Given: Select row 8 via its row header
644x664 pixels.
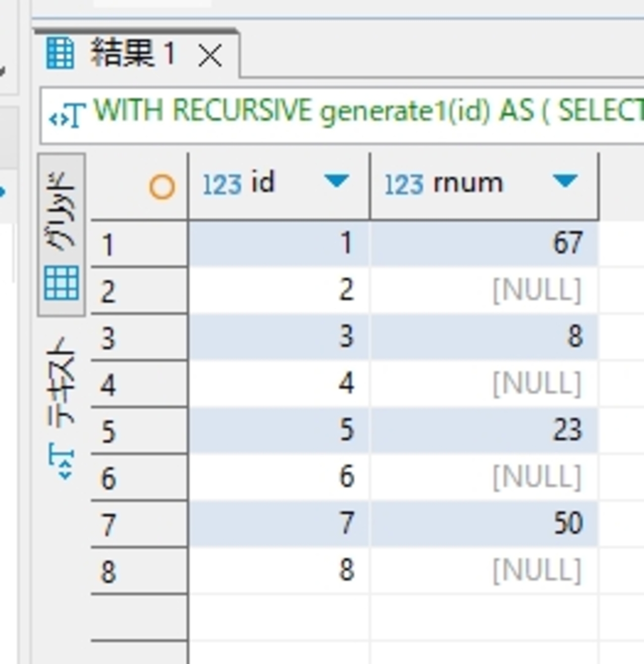Looking at the screenshot, I should 139,571.
